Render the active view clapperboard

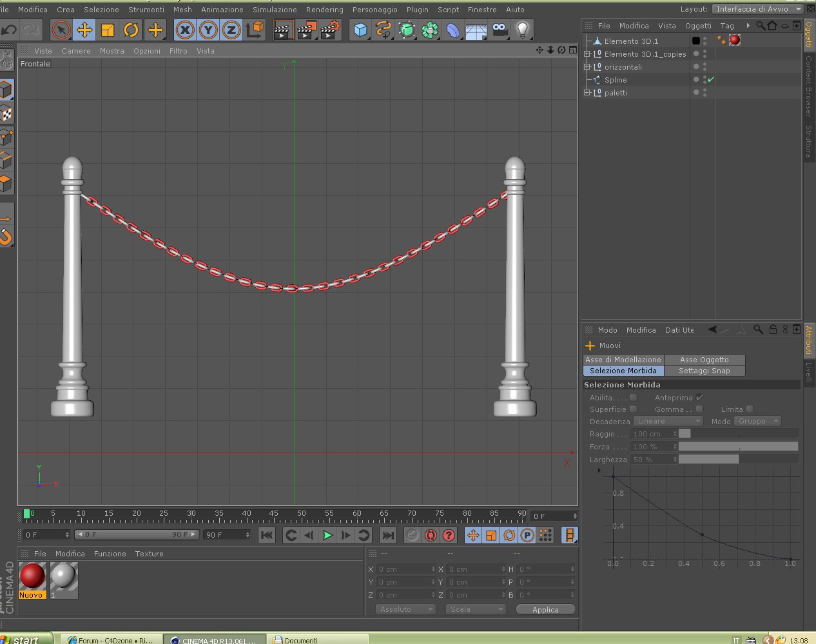coord(282,30)
